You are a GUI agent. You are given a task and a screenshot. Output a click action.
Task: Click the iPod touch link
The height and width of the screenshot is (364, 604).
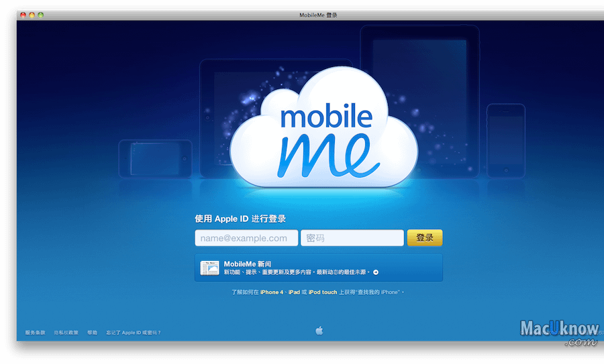[323, 293]
